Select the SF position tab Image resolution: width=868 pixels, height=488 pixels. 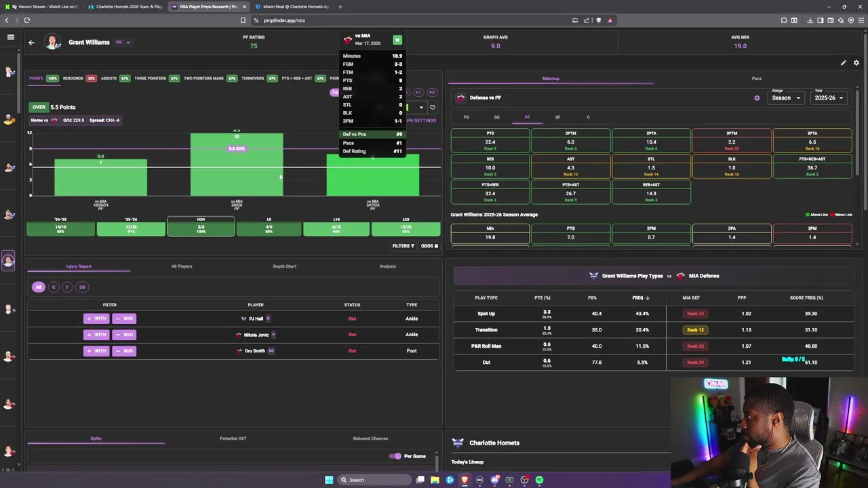click(557, 117)
